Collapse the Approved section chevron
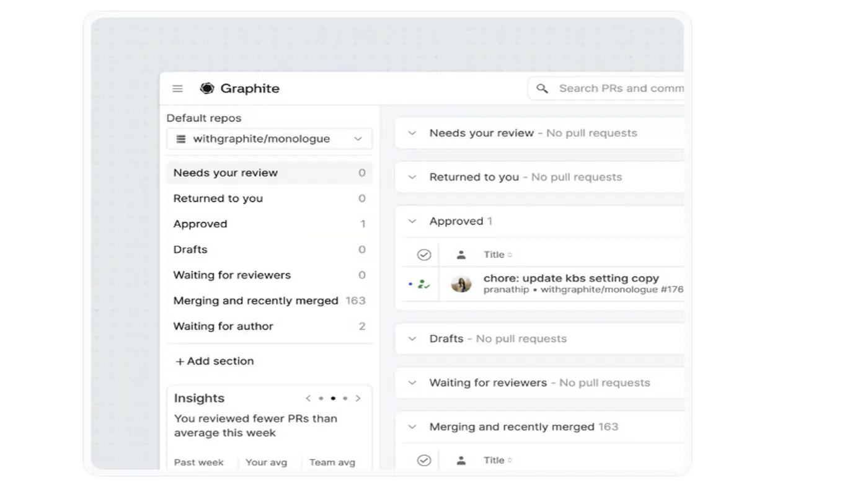This screenshot has height=488, width=868. pyautogui.click(x=412, y=221)
